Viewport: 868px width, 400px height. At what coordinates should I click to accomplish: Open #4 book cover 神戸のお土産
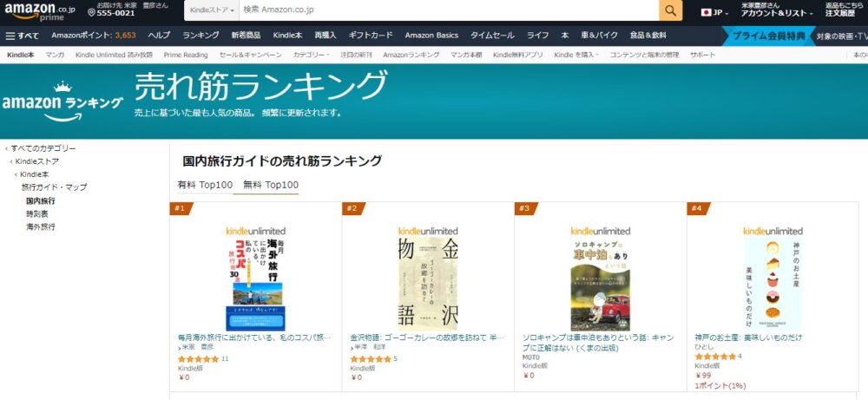coord(773,285)
